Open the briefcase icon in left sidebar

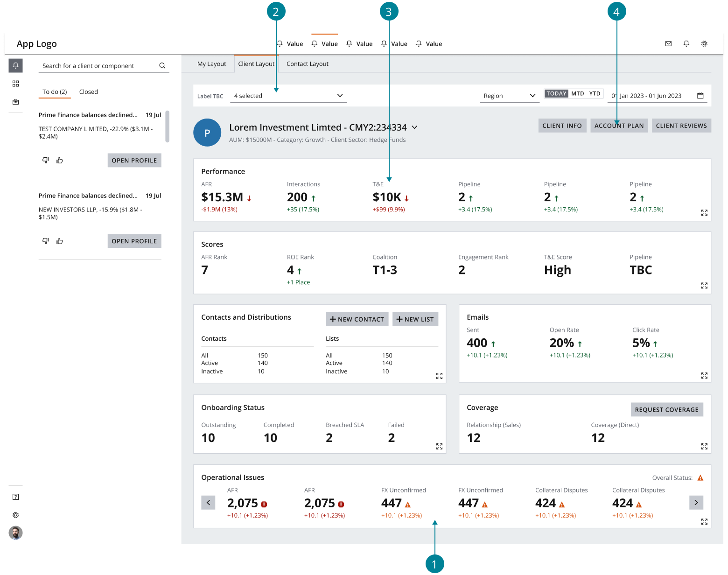(15, 102)
